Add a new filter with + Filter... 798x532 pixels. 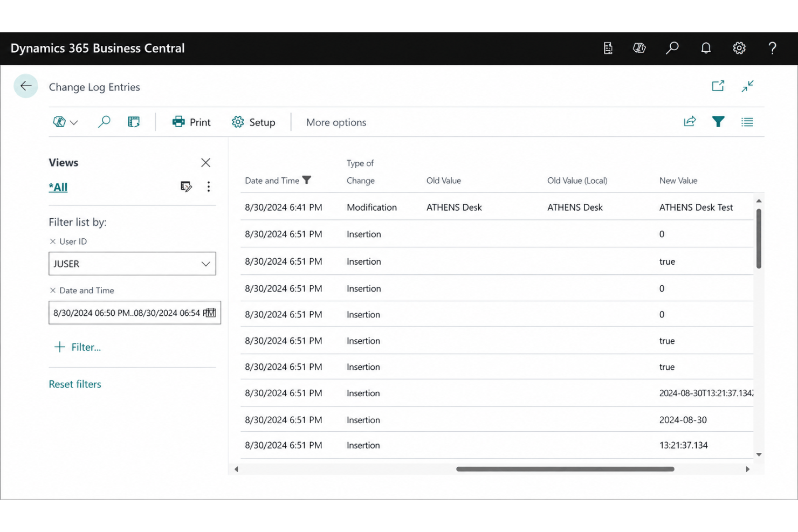(x=78, y=347)
